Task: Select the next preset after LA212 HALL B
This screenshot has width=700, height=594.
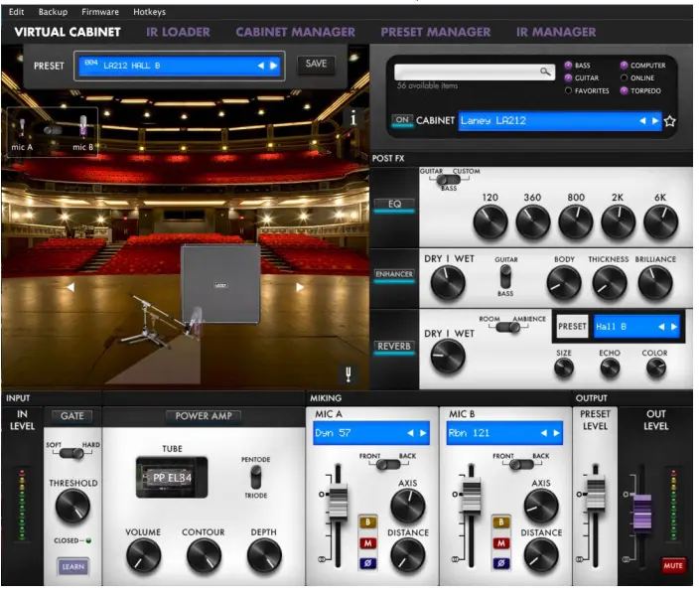Action: pos(273,66)
